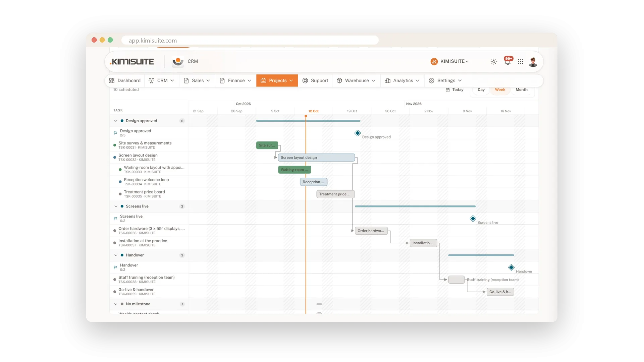The image size is (644, 362).
Task: Select the Screen layout design Gantt bar
Action: pos(316,158)
